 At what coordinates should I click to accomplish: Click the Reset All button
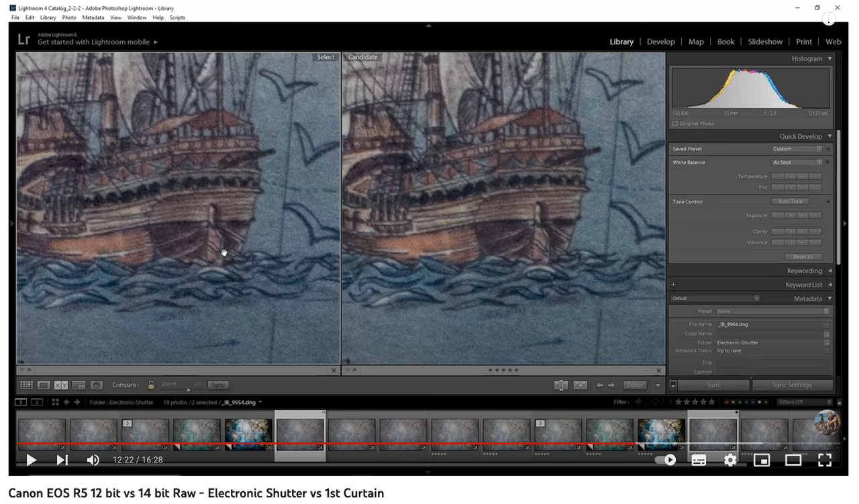pyautogui.click(x=803, y=257)
